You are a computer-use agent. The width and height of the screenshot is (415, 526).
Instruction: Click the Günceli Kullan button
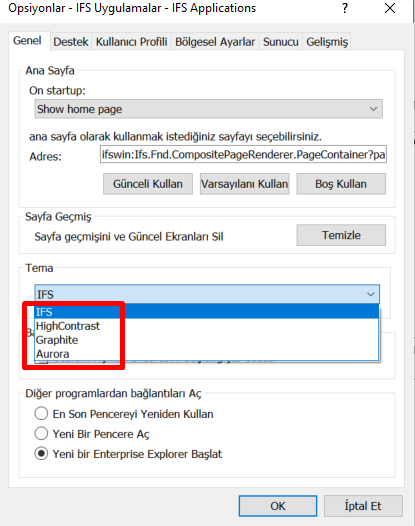click(x=148, y=184)
